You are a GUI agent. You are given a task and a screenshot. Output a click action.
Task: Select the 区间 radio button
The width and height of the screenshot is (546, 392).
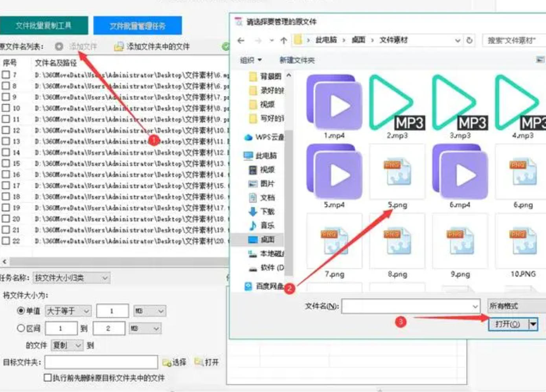coord(21,328)
